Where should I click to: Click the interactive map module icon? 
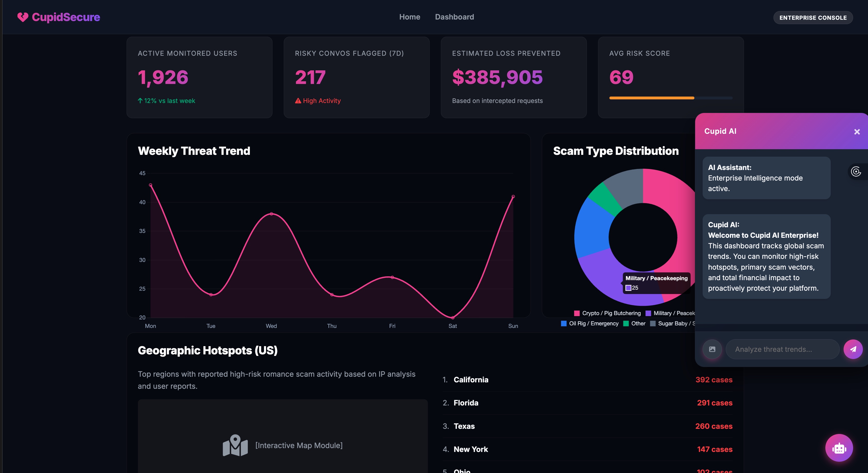coord(235,445)
